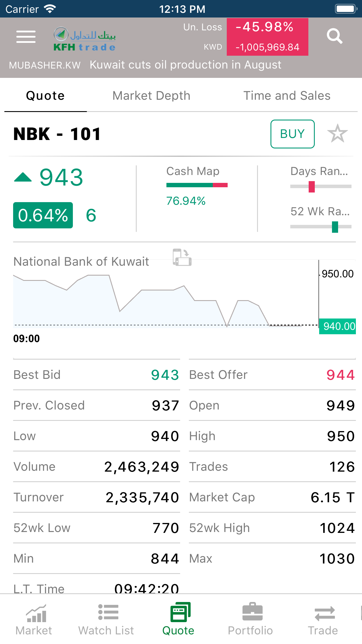Tap the 0.64% change badge
This screenshot has height=644, width=362.
43,215
